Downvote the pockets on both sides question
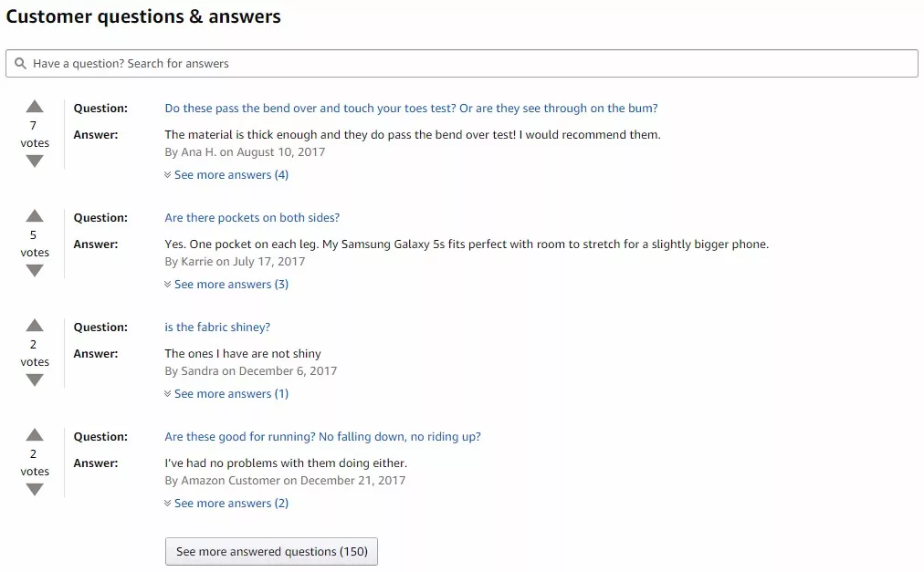924x572 pixels. pyautogui.click(x=35, y=270)
